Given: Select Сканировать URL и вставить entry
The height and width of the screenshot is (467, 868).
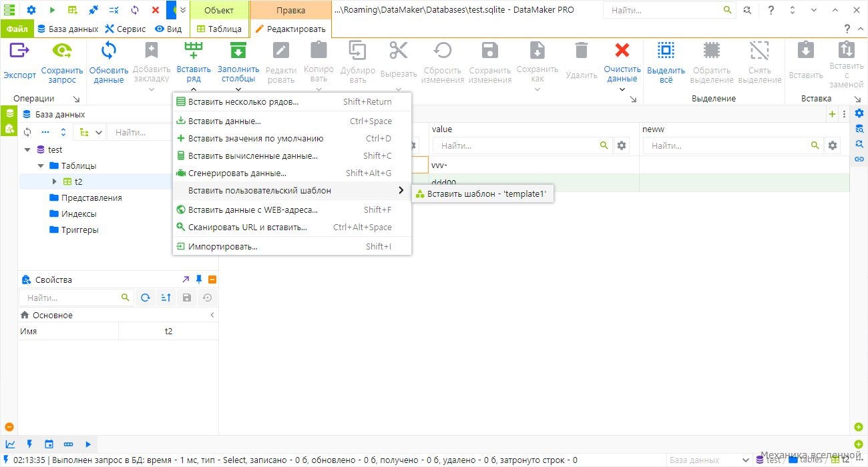Looking at the screenshot, I should (x=292, y=227).
